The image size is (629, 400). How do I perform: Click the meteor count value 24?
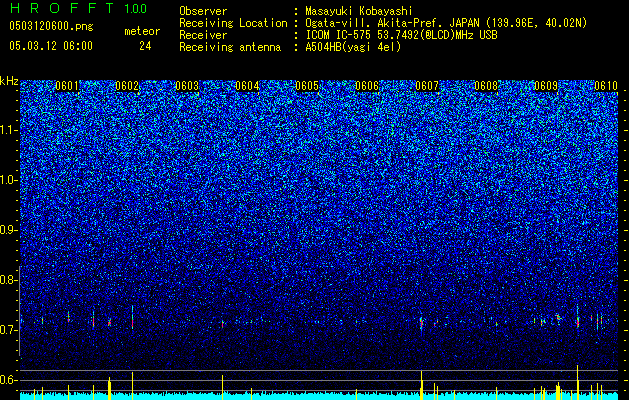click(x=145, y=46)
